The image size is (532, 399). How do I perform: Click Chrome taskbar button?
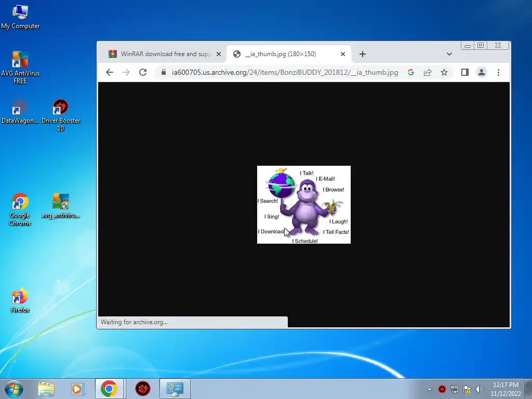(x=109, y=389)
